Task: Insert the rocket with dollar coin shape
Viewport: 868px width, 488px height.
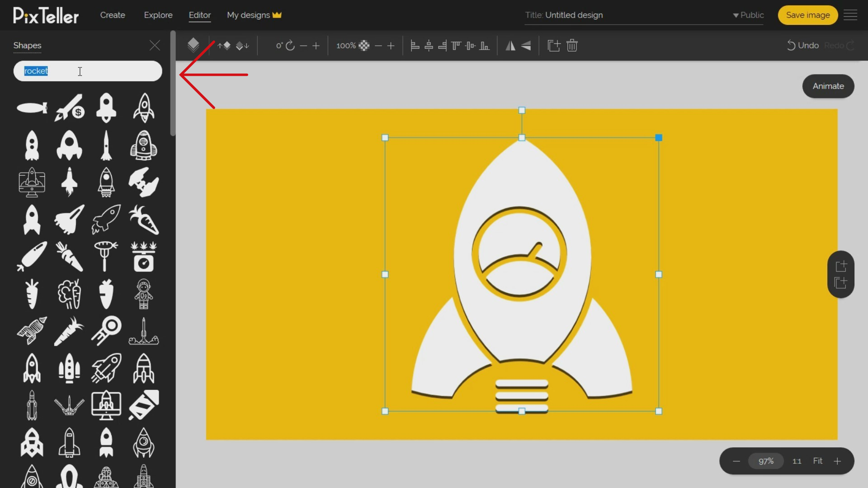Action: click(69, 108)
